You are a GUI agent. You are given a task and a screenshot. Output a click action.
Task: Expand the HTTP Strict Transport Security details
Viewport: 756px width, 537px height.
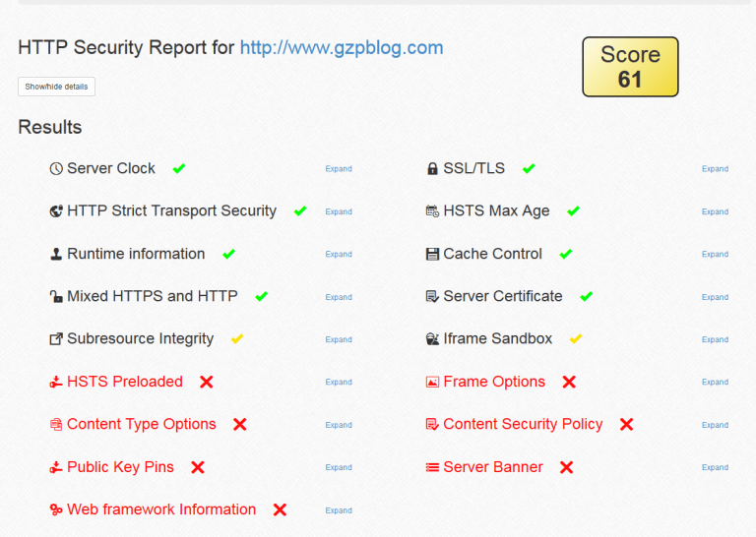pos(339,211)
